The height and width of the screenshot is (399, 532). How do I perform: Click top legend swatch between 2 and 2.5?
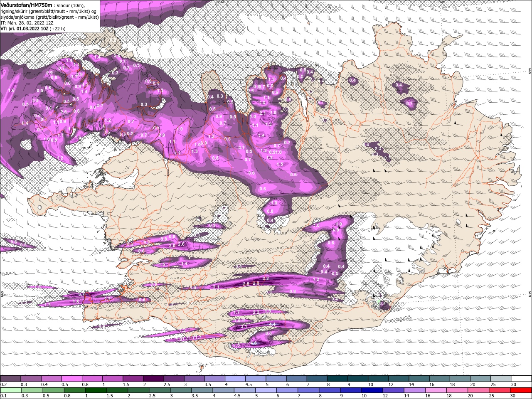(153, 379)
